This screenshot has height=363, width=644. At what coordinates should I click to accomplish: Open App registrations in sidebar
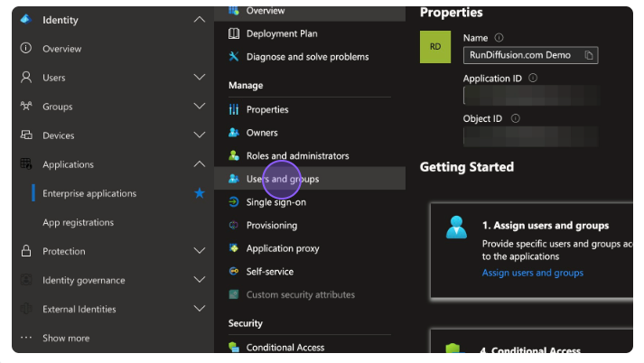click(78, 222)
